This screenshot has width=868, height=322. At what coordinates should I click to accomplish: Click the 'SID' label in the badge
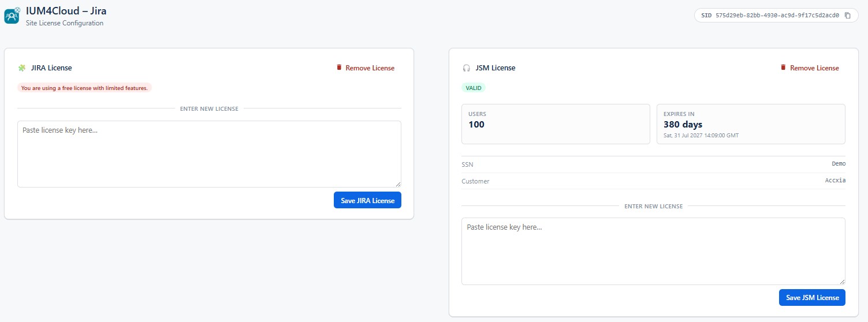(x=706, y=16)
